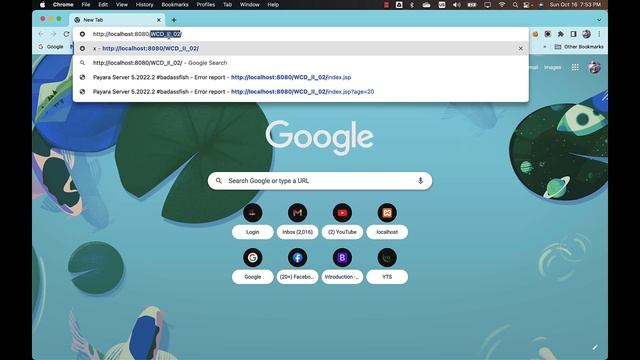Open the Edit menu
This screenshot has height=360, width=640.
(x=103, y=5)
